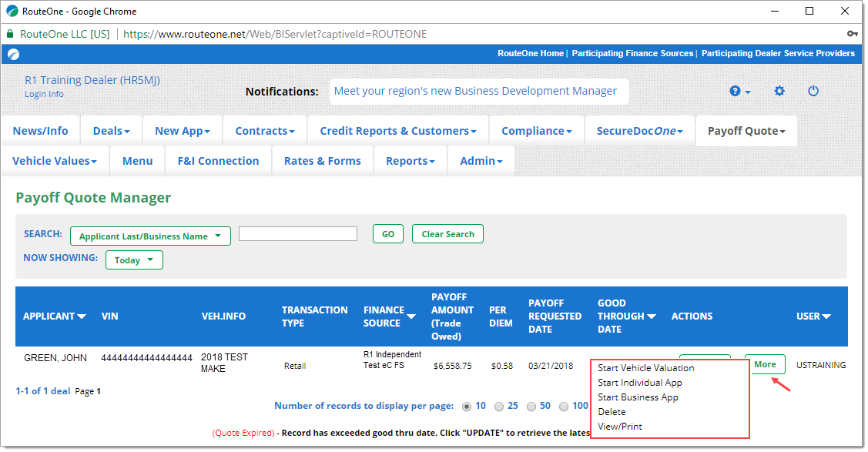868x452 pixels.
Task: Choose View/Print from More menu
Action: pyautogui.click(x=620, y=427)
